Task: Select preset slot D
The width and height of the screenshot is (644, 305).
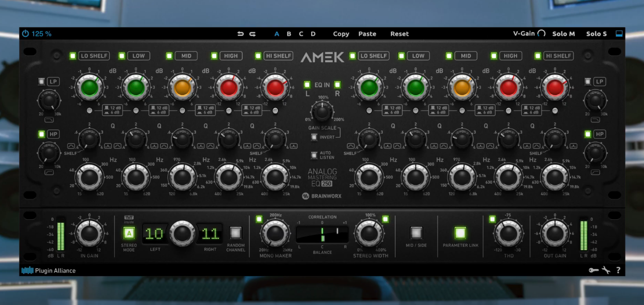Action: pyautogui.click(x=313, y=34)
